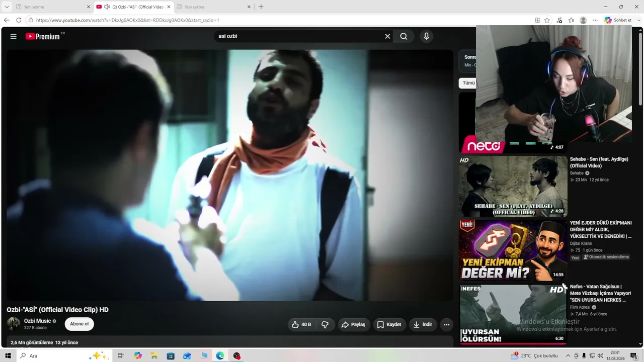Viewport: 644px width, 362px height.
Task: Open the YouTube guide hamburger menu
Action: coord(14,36)
